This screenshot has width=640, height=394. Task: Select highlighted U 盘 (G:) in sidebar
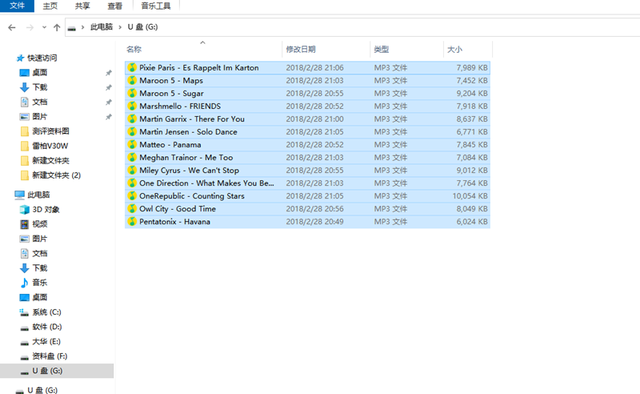(x=57, y=371)
